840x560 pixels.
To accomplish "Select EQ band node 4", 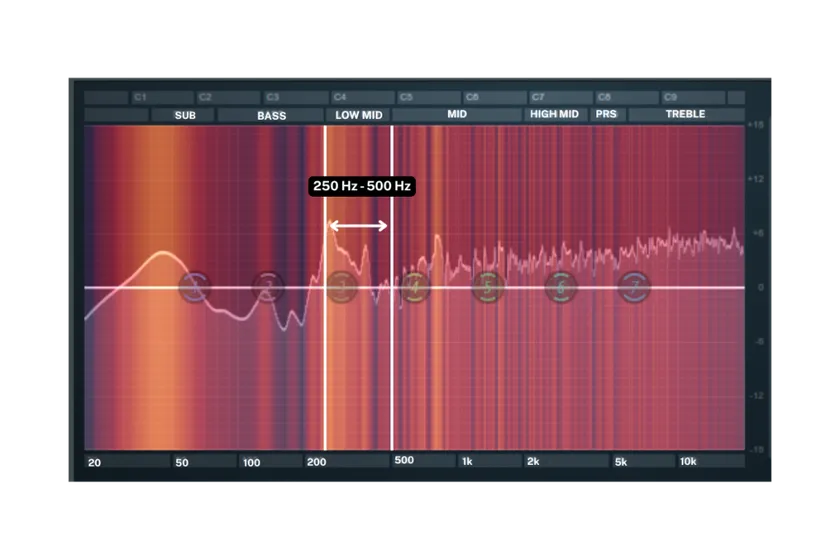I will (x=415, y=287).
